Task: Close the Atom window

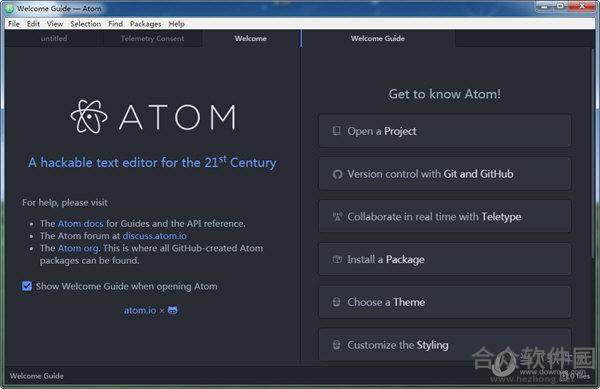Action: [x=582, y=7]
